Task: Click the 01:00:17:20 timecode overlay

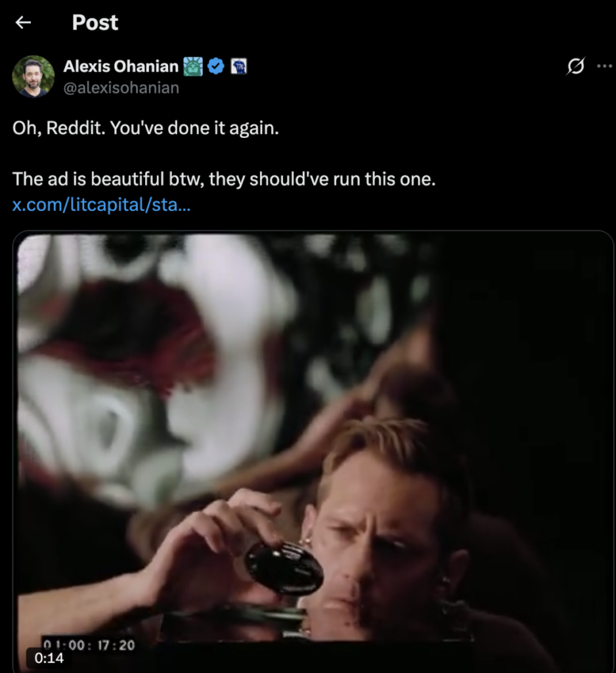Action: tap(89, 645)
